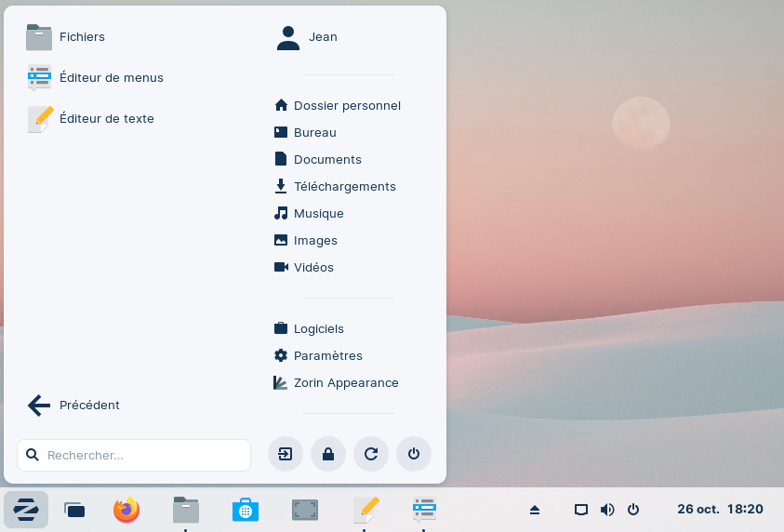Click the lock screen icon
Screen dimensions: 784x532
point(328,455)
